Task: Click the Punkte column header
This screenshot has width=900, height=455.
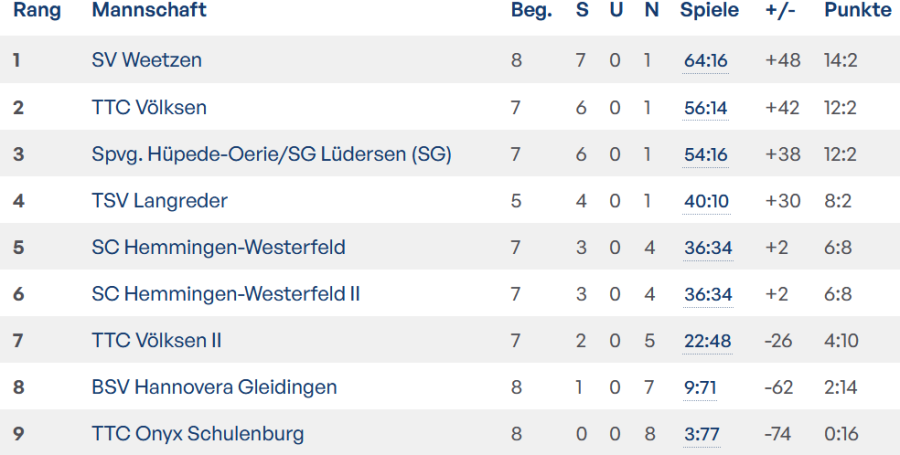Action: (857, 11)
